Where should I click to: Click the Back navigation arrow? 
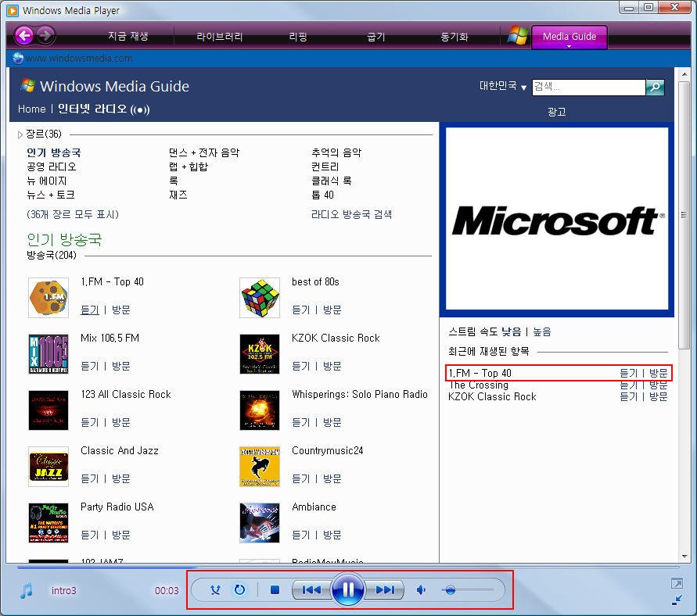coord(23,35)
